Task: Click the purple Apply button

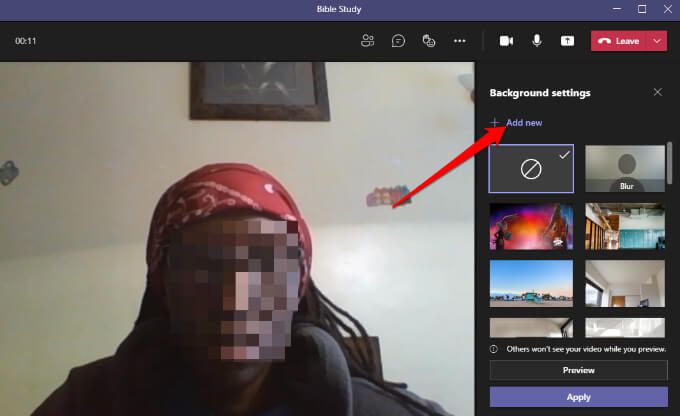Action: tap(579, 397)
